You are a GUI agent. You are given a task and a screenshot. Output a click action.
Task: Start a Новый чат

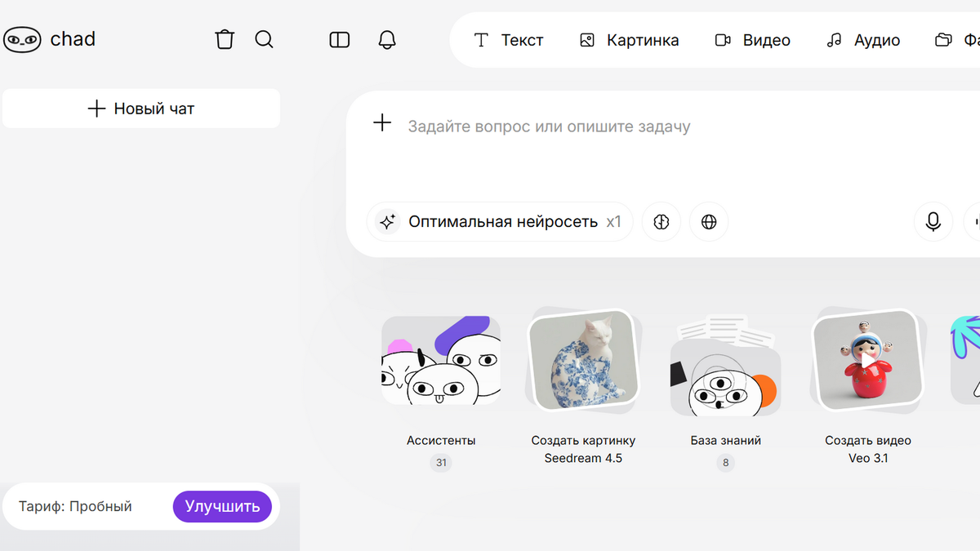pyautogui.click(x=141, y=109)
